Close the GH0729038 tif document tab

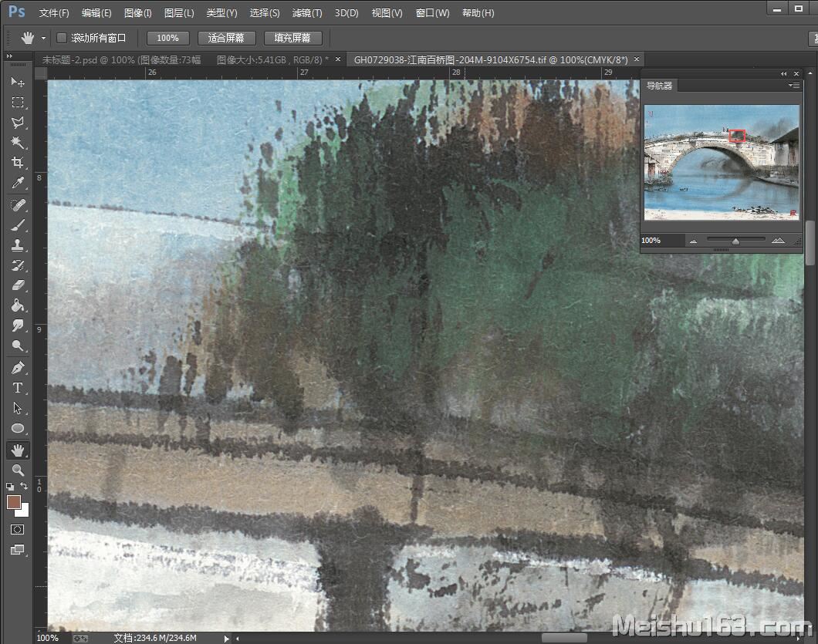(x=637, y=59)
